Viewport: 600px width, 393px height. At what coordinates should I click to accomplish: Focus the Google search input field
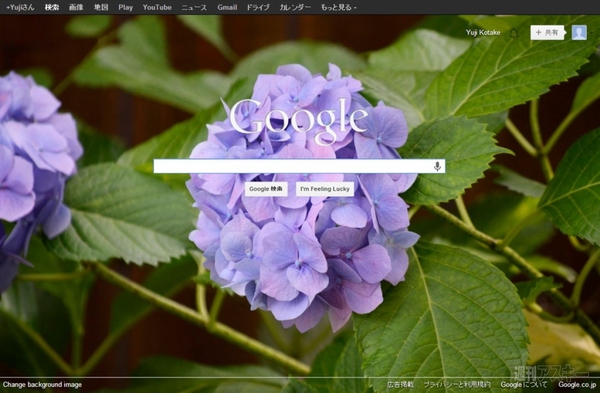tap(299, 166)
